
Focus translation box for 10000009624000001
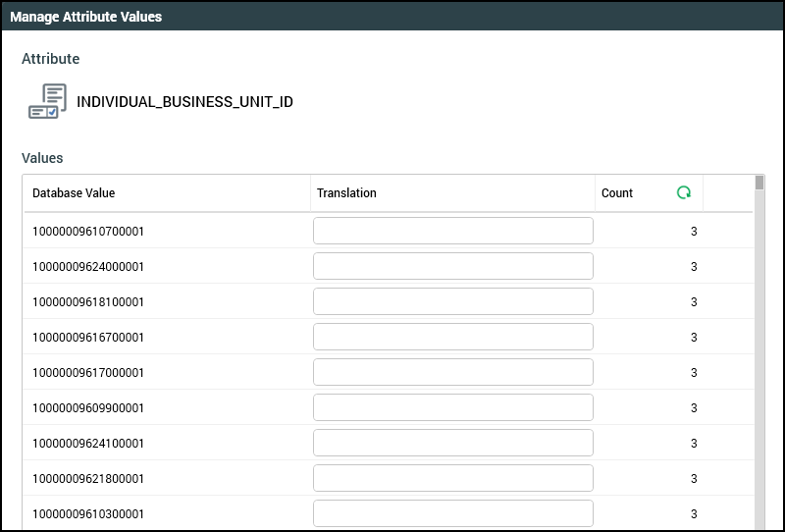[452, 266]
